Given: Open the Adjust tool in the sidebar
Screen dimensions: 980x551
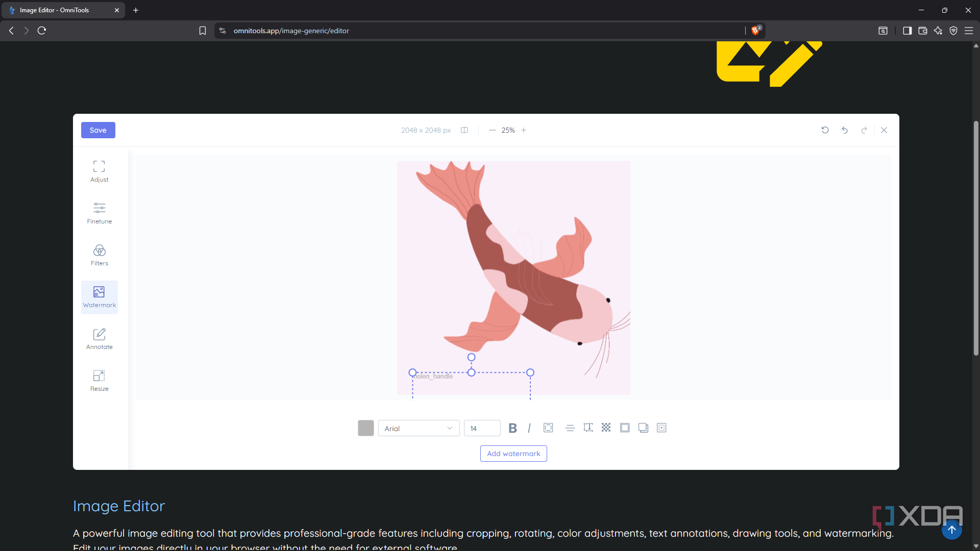Looking at the screenshot, I should pyautogui.click(x=99, y=171).
